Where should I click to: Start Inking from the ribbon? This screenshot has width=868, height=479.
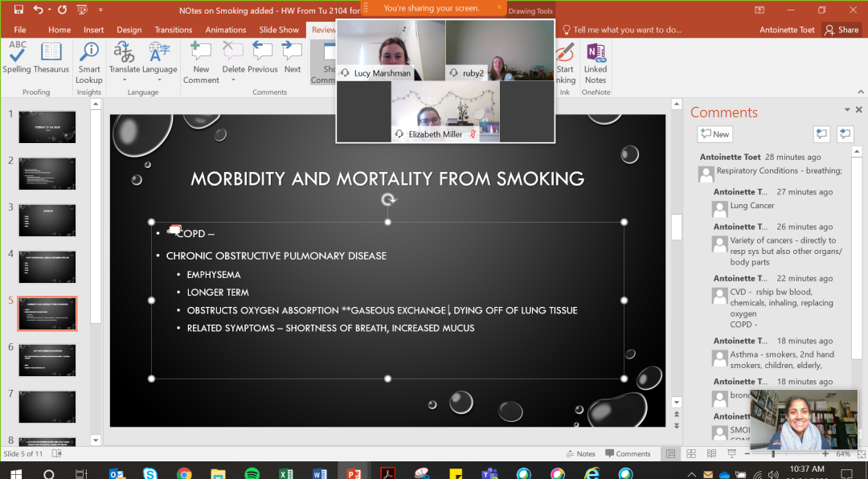[x=565, y=63]
